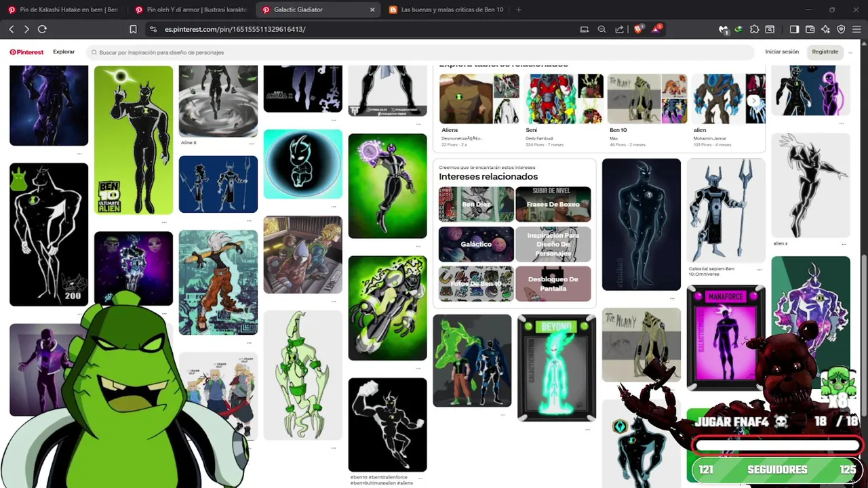Advance the related boards carousel arrow

pyautogui.click(x=753, y=100)
